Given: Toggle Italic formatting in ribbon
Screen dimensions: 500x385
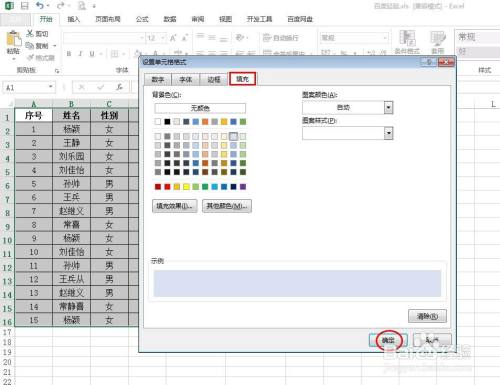Looking at the screenshot, I should [80, 54].
